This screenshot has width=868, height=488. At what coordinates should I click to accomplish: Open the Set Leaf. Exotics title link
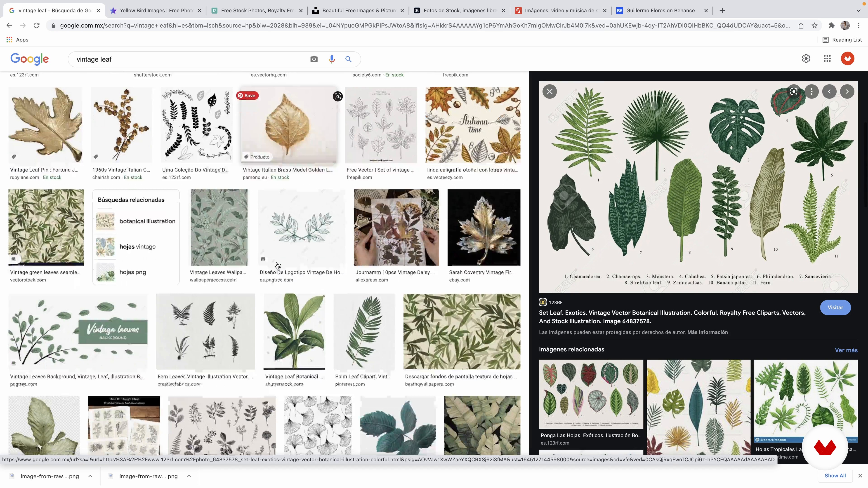coord(672,317)
